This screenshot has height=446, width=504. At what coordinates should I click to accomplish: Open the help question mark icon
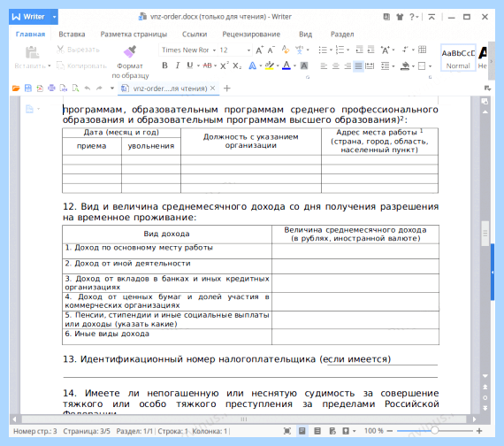412,17
